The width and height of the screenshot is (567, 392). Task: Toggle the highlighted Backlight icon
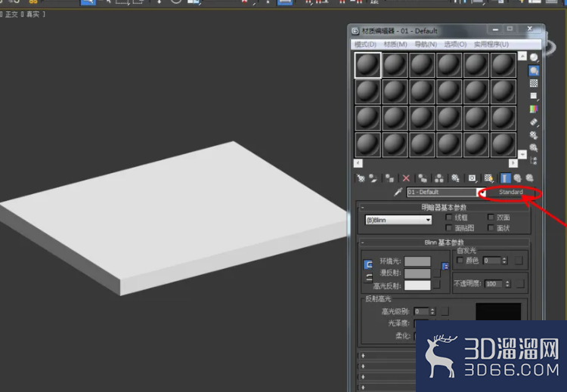pos(534,70)
